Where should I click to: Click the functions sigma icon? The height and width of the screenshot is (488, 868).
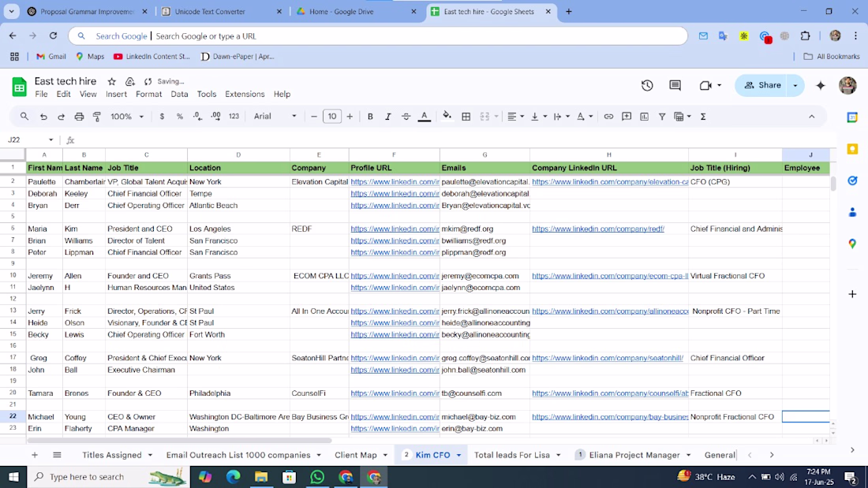click(x=703, y=117)
